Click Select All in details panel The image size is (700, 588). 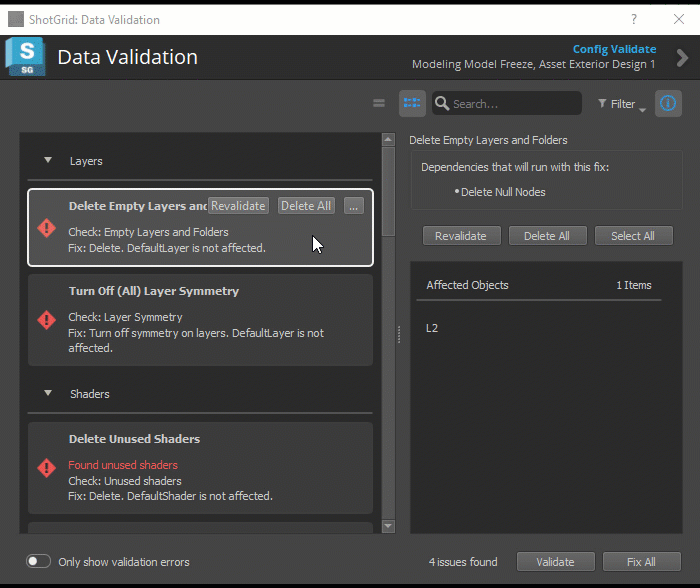[x=633, y=236]
